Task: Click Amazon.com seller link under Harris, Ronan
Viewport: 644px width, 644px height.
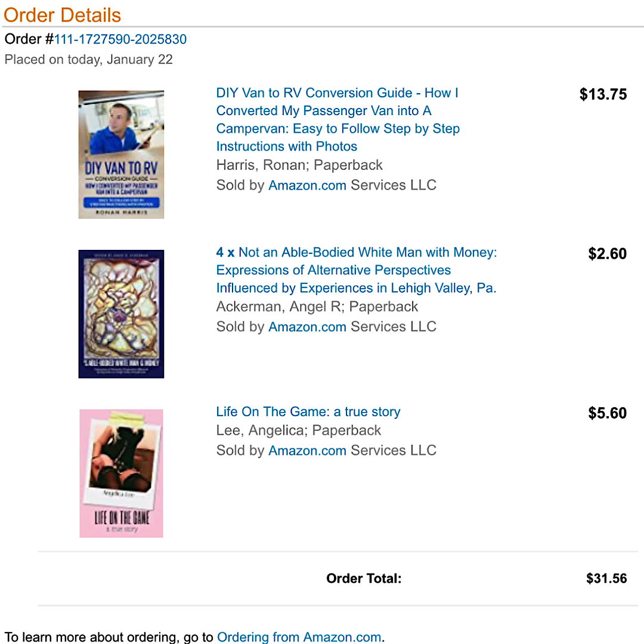Action: [307, 185]
